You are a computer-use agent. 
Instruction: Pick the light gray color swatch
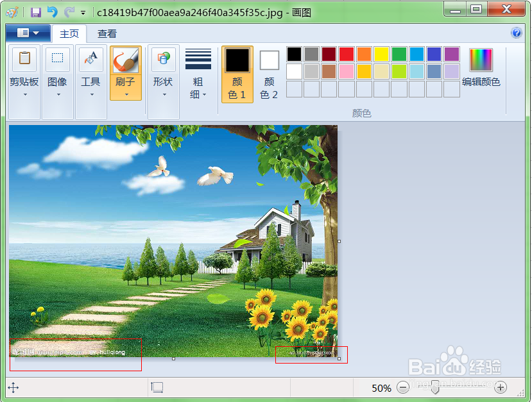point(311,72)
